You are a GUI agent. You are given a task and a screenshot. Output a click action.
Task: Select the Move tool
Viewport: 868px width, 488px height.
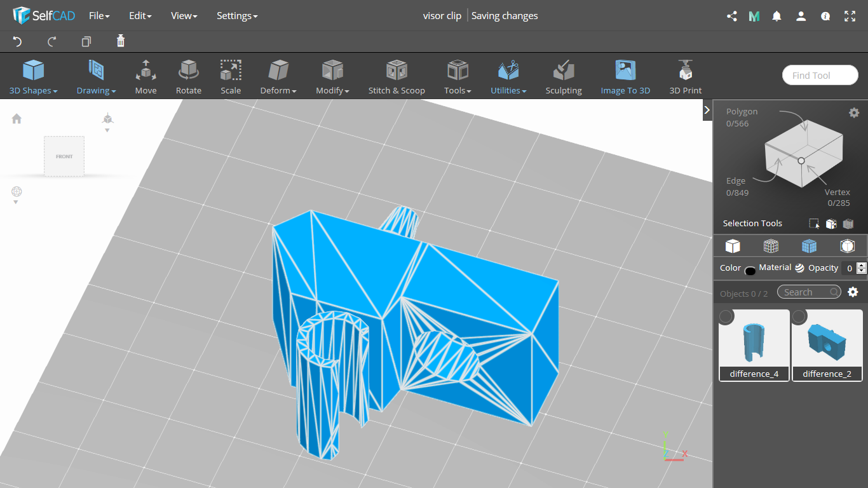146,77
